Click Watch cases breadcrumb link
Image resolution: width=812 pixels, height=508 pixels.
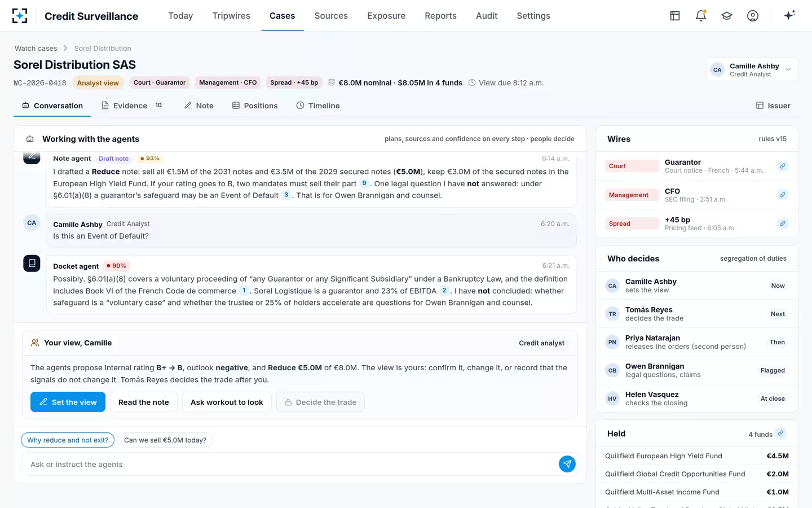pyautogui.click(x=36, y=49)
